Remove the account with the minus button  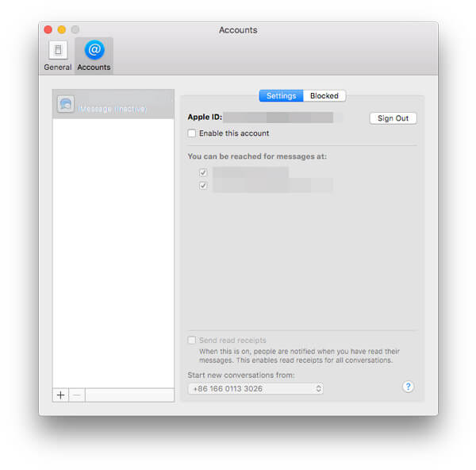point(77,395)
